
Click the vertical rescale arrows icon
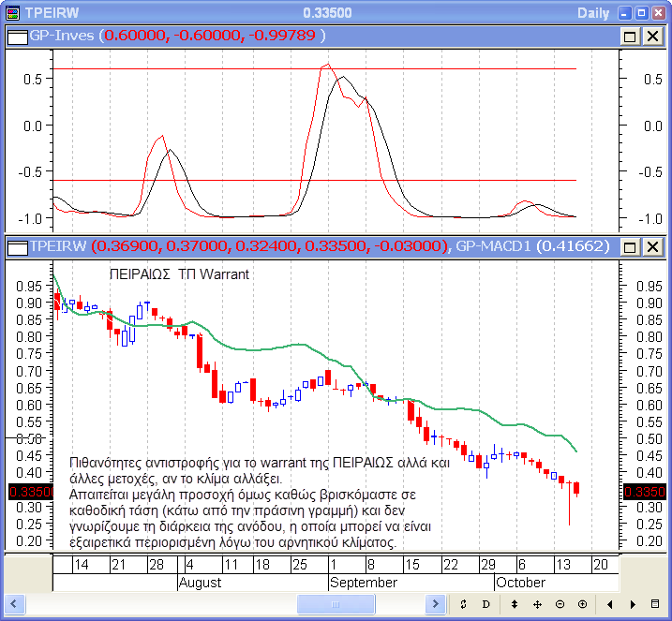click(x=514, y=603)
